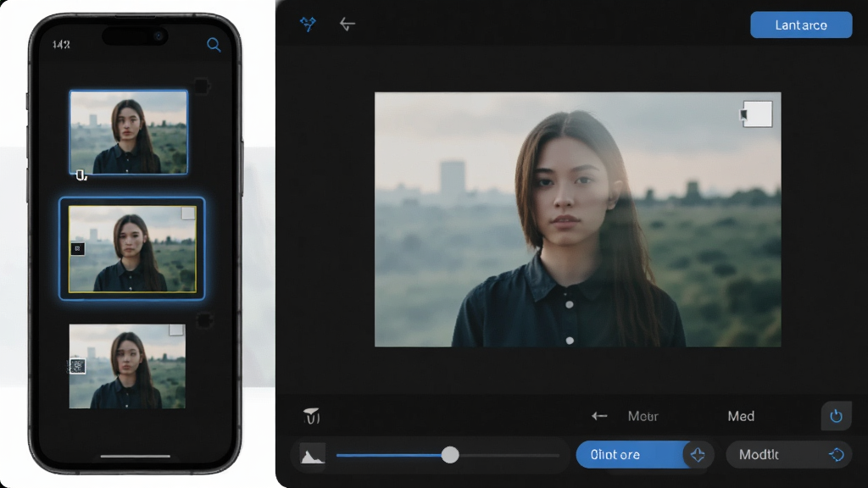This screenshot has height=488, width=868.
Task: Select the third photo thumbnail on the phone
Action: (127, 366)
